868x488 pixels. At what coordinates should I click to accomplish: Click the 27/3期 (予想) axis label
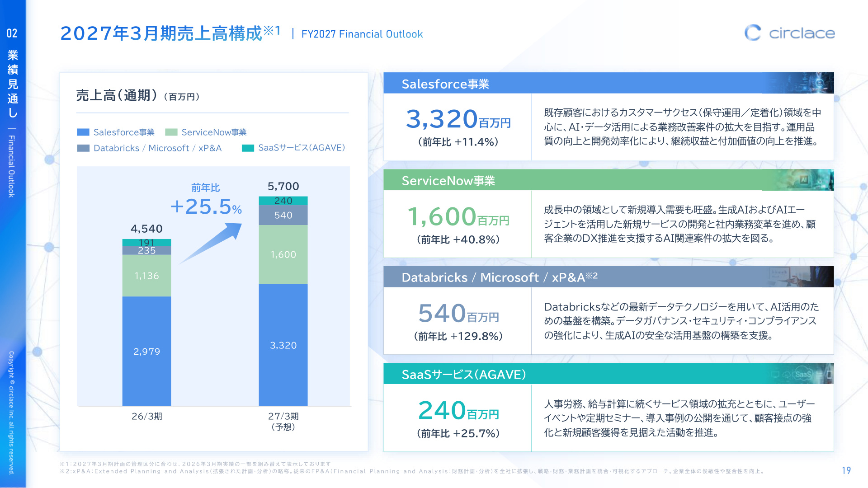283,422
